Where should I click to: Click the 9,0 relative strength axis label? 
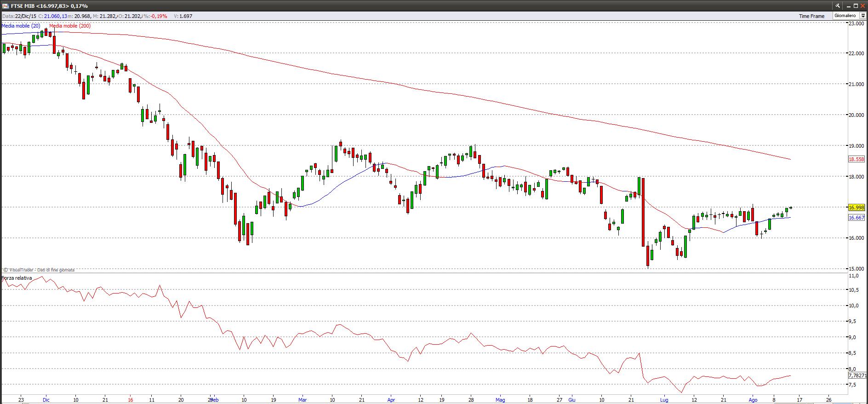[853, 338]
